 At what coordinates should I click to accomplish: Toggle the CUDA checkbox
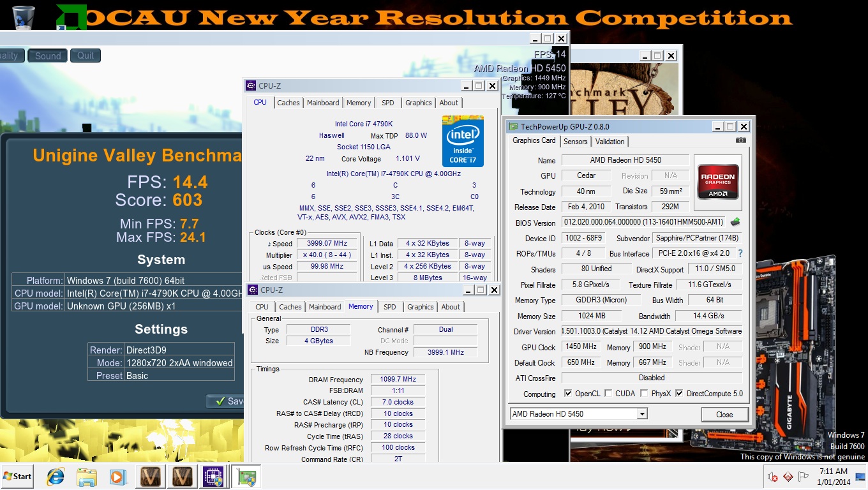click(x=608, y=394)
